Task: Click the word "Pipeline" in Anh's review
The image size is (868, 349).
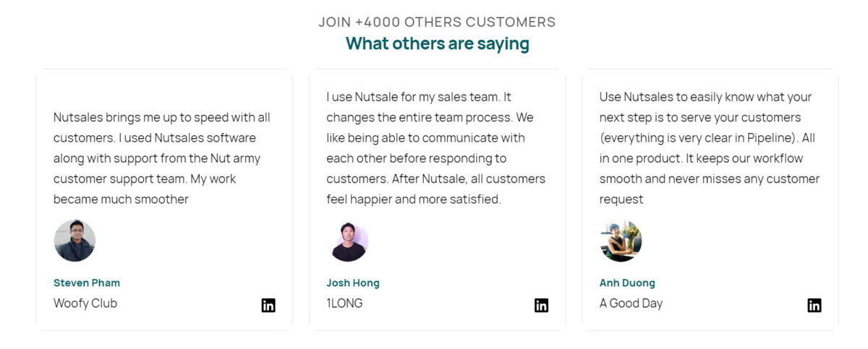Action: point(763,137)
